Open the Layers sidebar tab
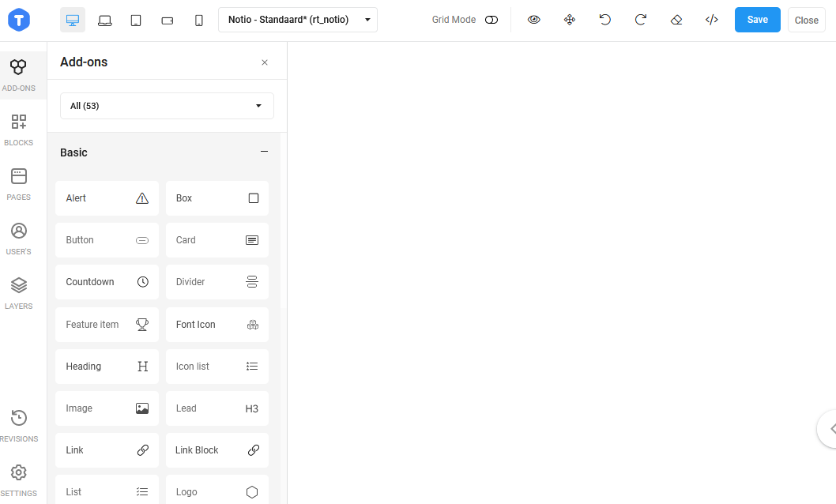836x504 pixels. [x=19, y=293]
